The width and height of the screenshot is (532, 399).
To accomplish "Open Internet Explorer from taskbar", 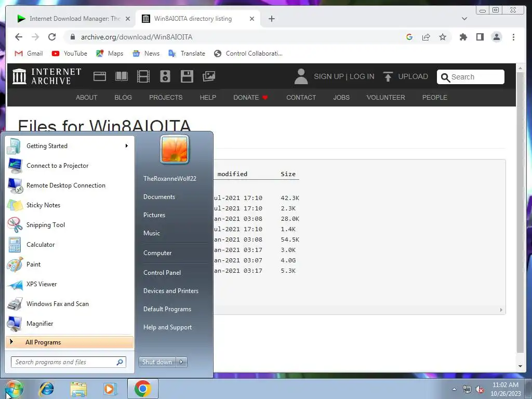I will tap(46, 389).
